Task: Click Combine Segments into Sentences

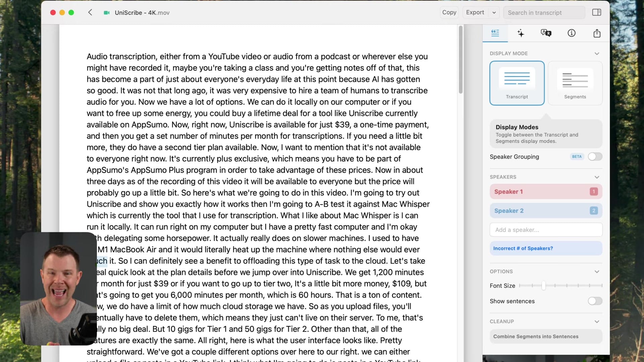Action: 546,336
